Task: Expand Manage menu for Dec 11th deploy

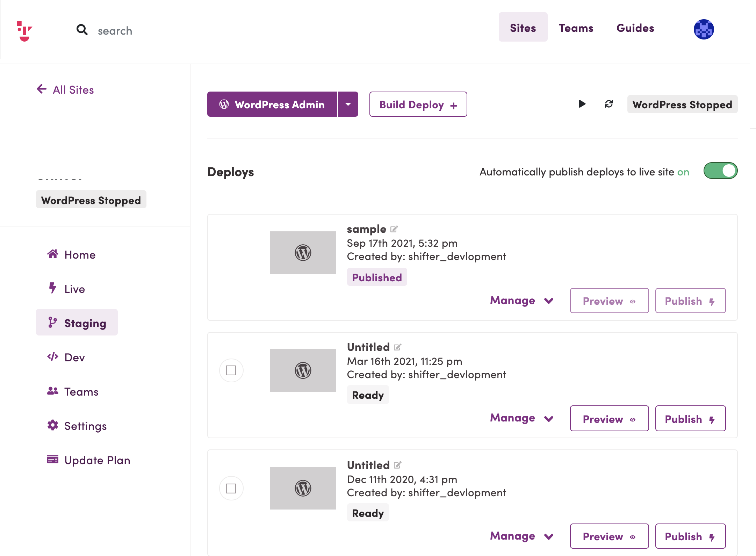Action: (522, 536)
